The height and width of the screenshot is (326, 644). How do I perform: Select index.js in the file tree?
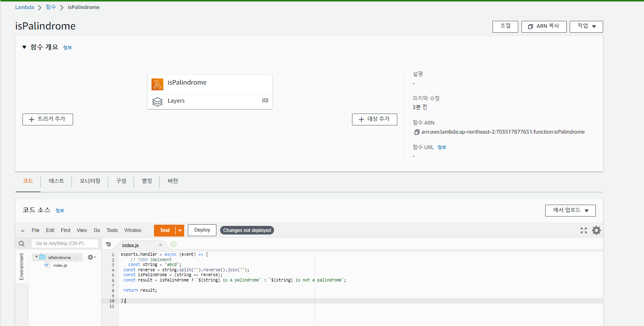tap(60, 265)
